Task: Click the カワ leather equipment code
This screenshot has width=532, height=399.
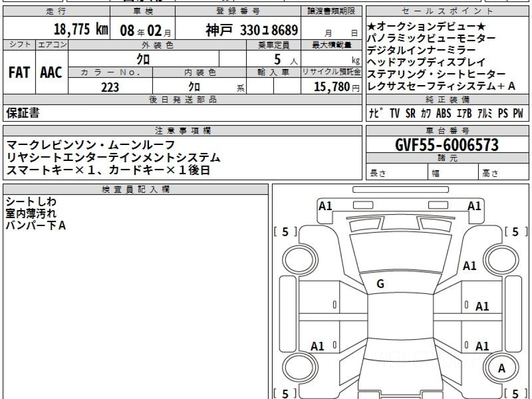Action: pyautogui.click(x=426, y=113)
